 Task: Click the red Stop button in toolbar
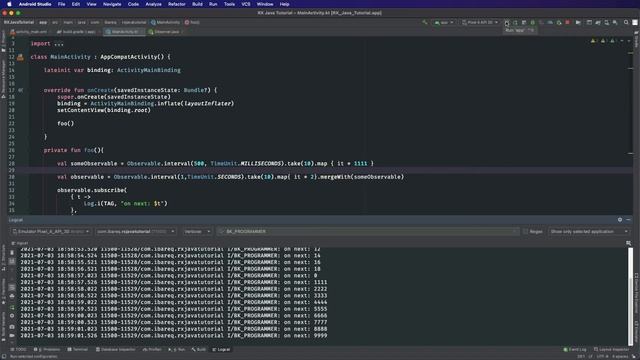[x=567, y=22]
